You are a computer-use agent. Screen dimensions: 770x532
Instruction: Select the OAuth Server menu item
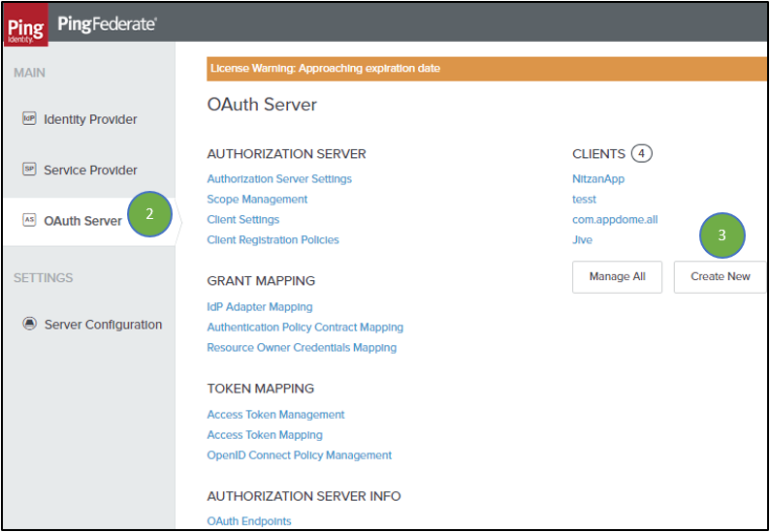[83, 221]
